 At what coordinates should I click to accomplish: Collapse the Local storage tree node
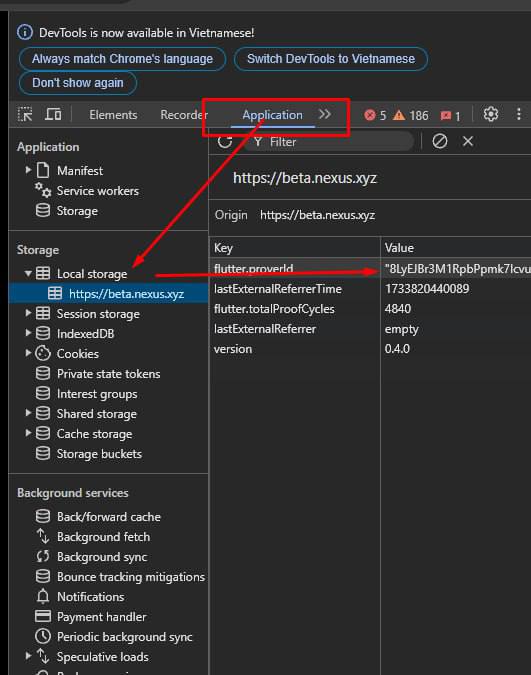[28, 273]
